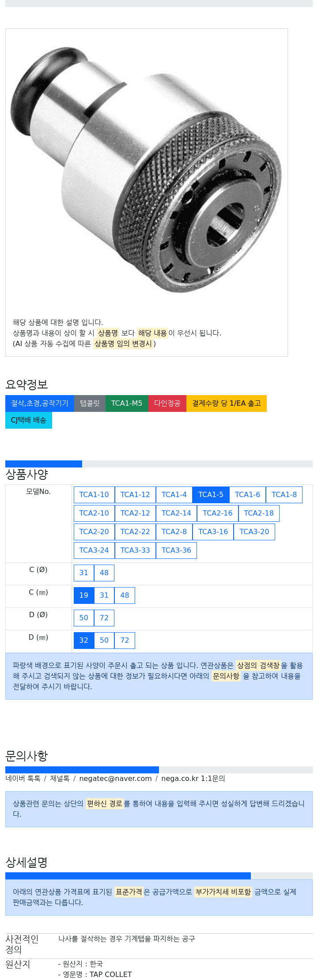Viewport: 318px width, 980px height.
Task: Open the 네이버 톡톡 inquiry link
Action: pos(23,778)
